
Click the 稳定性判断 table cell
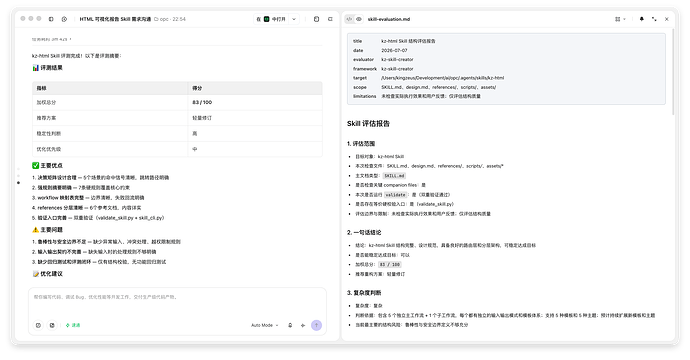(x=110, y=133)
